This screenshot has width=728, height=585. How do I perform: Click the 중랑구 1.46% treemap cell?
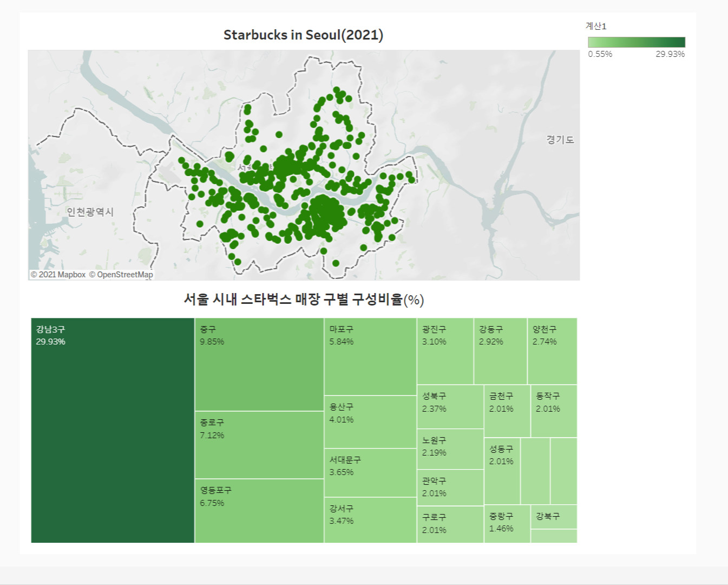pyautogui.click(x=507, y=524)
